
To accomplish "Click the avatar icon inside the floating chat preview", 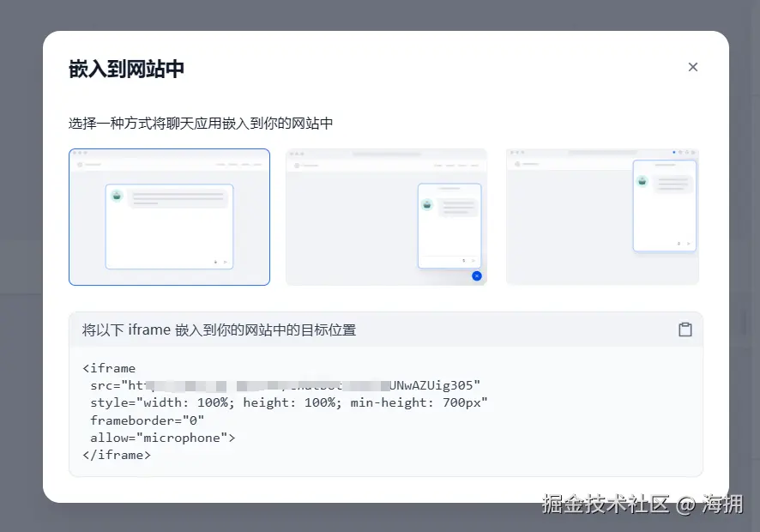I will (428, 204).
